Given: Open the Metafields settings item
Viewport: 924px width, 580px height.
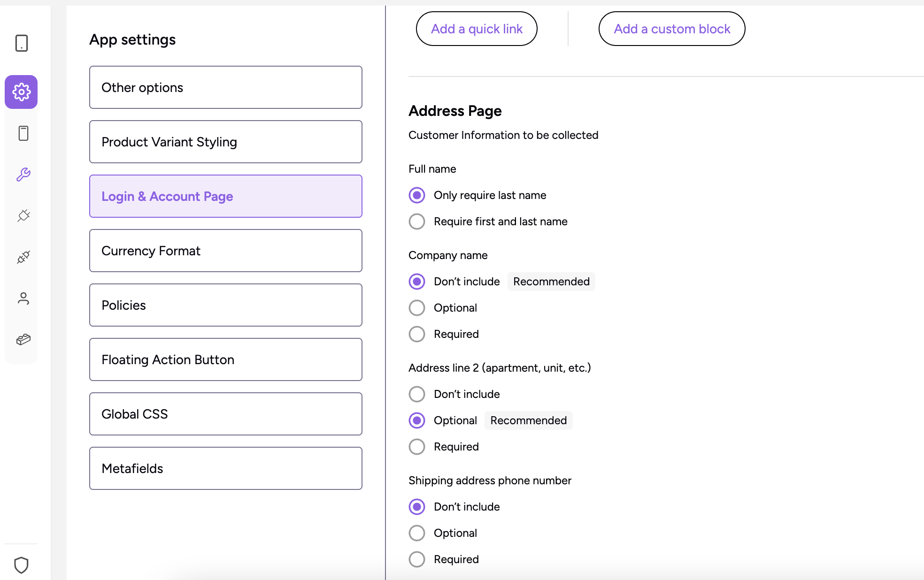Looking at the screenshot, I should point(225,468).
